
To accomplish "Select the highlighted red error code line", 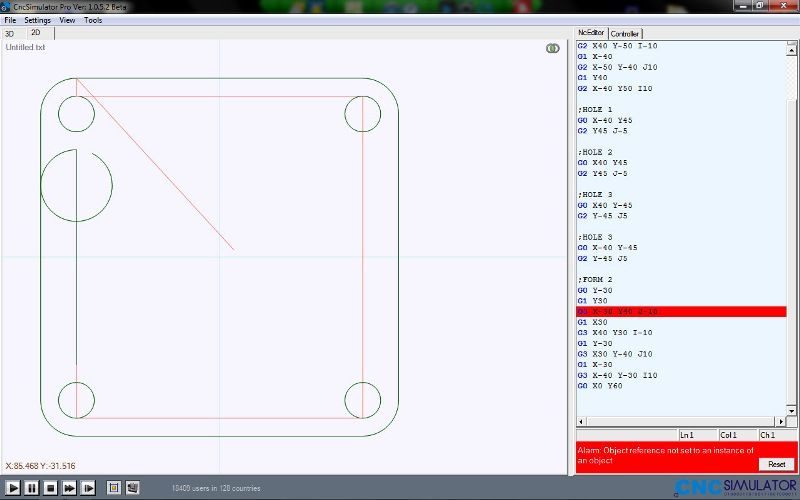I will click(681, 311).
